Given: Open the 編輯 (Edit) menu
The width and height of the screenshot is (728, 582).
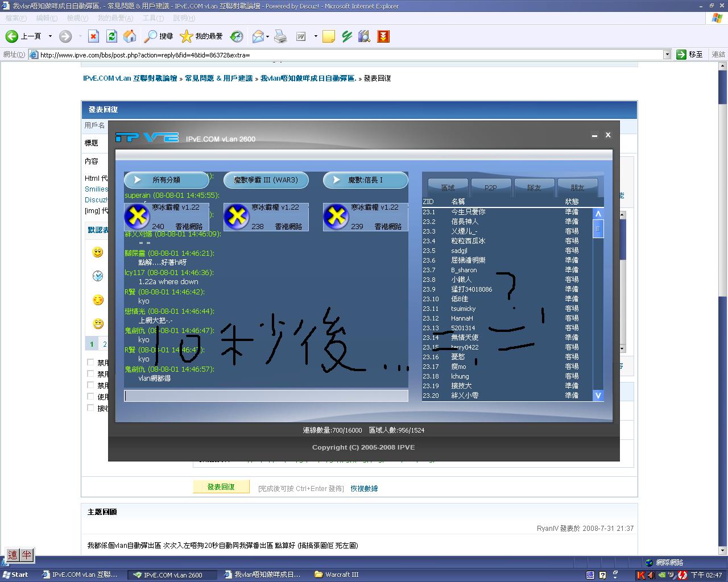Looking at the screenshot, I should 47,18.
